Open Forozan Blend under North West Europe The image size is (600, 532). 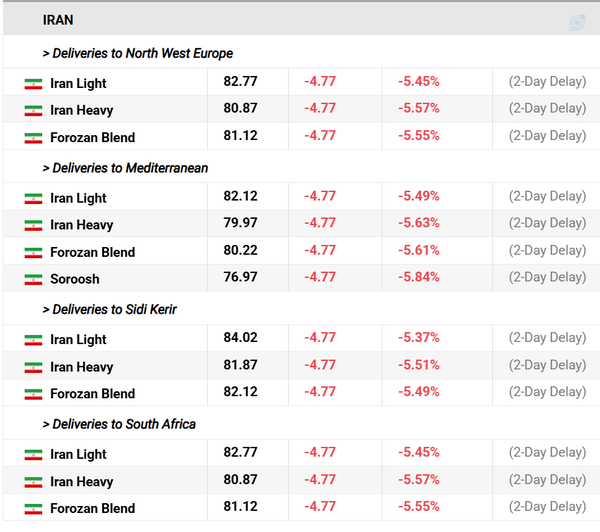click(93, 137)
